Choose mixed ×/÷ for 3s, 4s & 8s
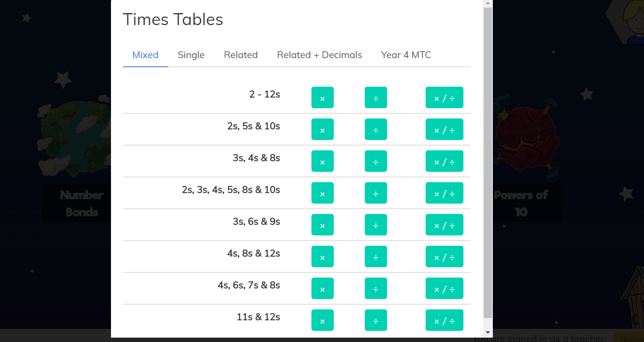 444,161
